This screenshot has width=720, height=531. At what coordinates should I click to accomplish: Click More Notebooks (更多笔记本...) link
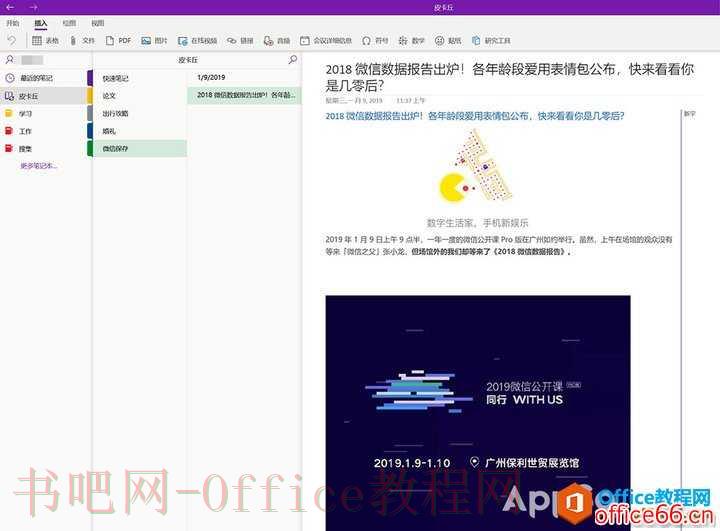39,166
